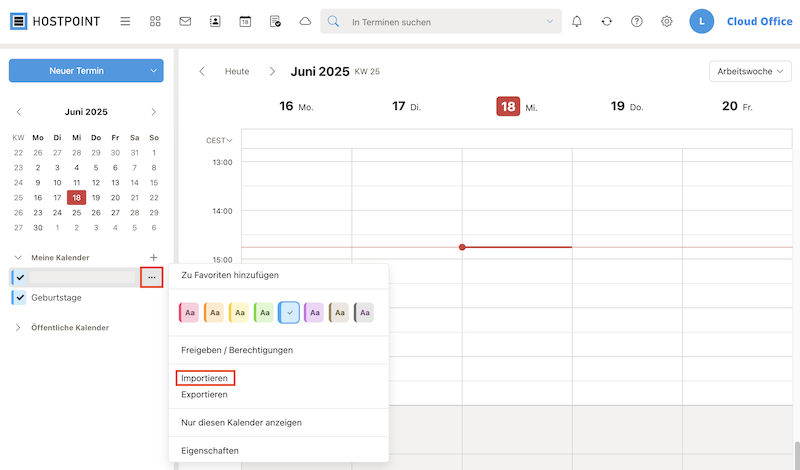Expand the Öffentliche Kalender section
The image size is (800, 470).
pyautogui.click(x=18, y=328)
